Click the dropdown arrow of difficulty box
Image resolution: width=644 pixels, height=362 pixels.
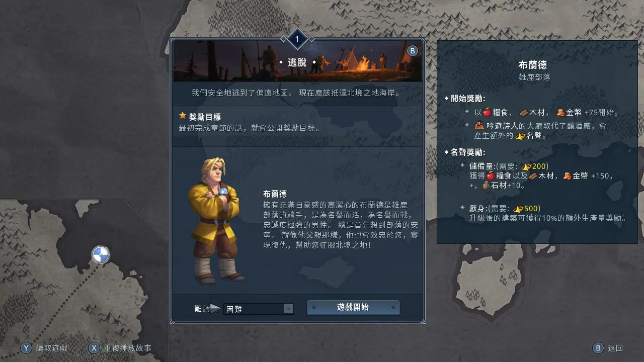288,309
